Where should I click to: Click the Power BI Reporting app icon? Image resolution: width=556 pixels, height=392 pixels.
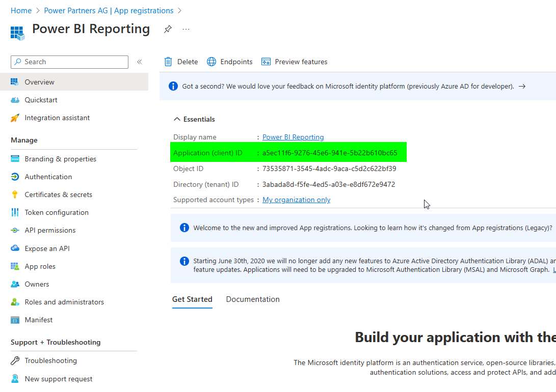pyautogui.click(x=17, y=33)
